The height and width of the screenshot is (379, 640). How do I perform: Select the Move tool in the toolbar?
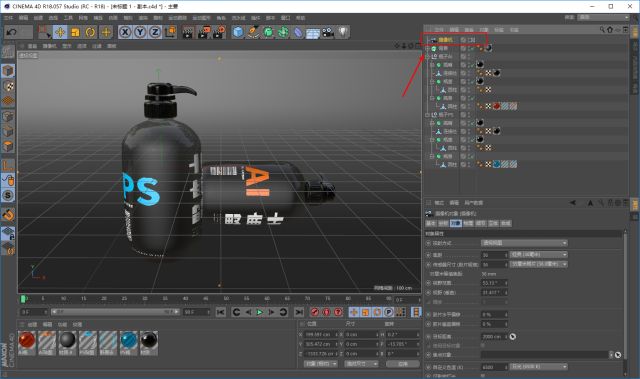[60, 32]
